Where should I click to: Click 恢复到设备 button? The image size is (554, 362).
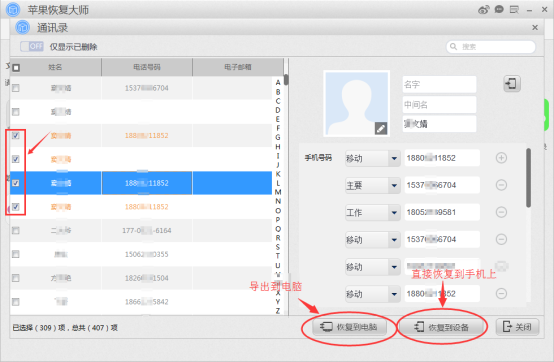click(x=442, y=327)
